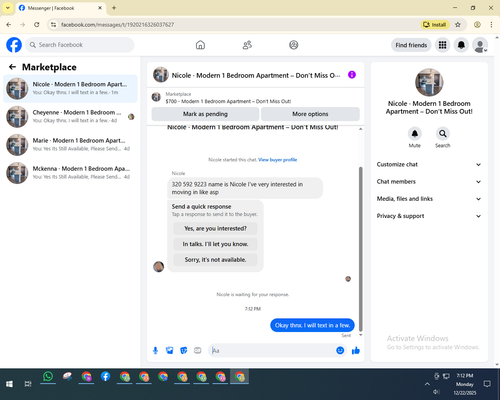The width and height of the screenshot is (500, 400).
Task: Mute the conversation with bell icon
Action: click(414, 134)
